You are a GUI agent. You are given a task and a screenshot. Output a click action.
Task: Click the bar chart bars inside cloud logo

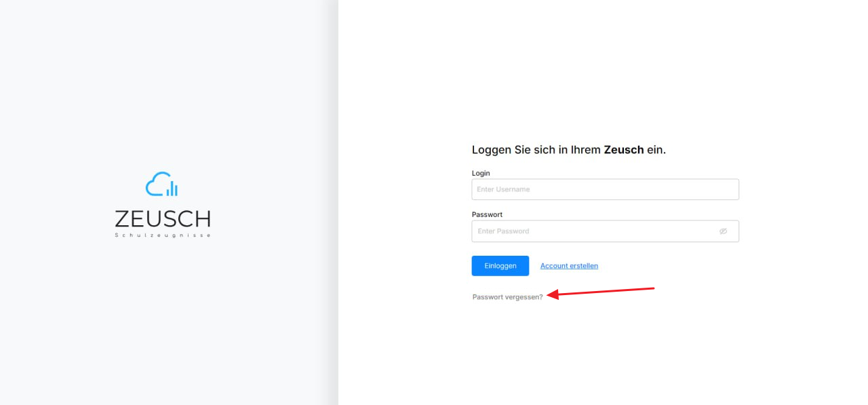click(x=172, y=189)
